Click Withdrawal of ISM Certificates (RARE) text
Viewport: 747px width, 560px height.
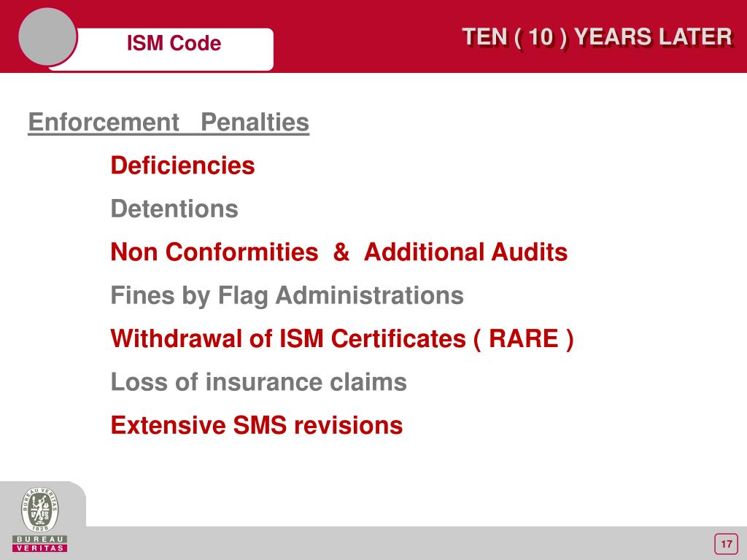pyautogui.click(x=342, y=338)
